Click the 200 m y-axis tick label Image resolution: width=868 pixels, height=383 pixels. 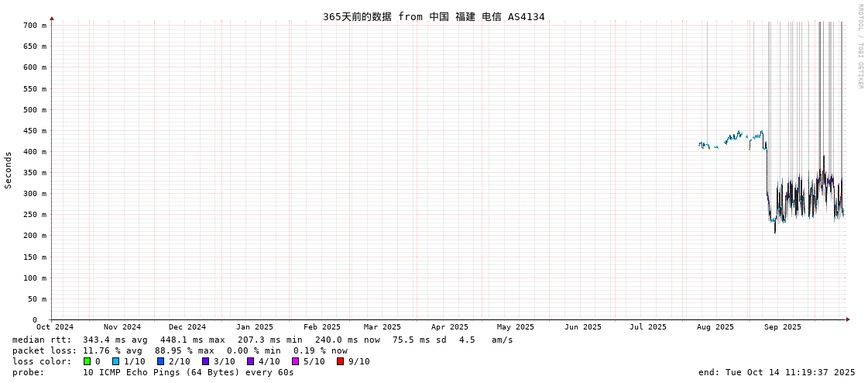34,236
